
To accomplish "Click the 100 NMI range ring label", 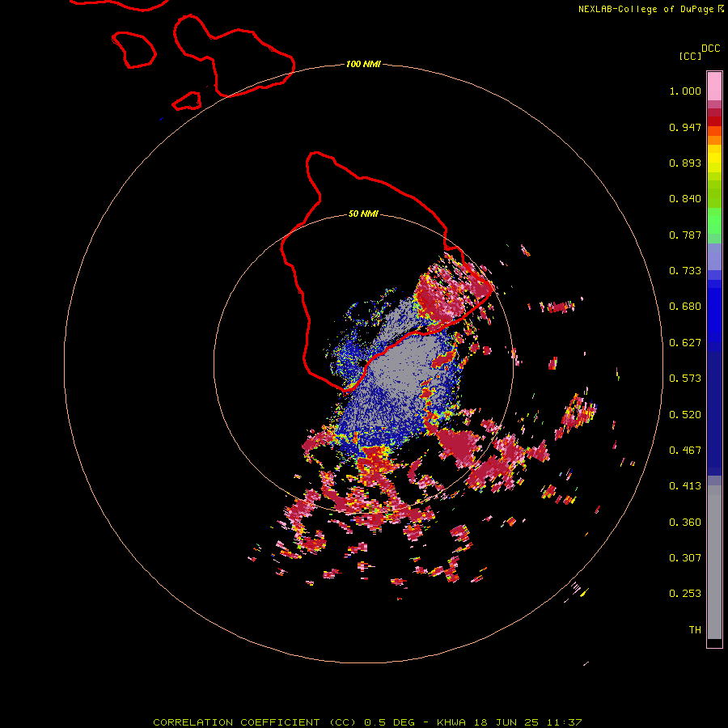I will (363, 64).
